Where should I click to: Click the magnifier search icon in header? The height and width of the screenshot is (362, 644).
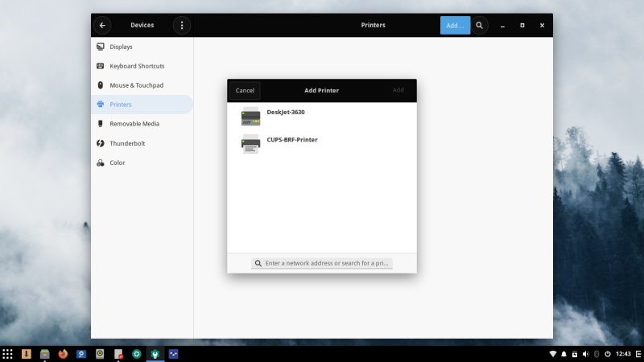click(x=480, y=25)
